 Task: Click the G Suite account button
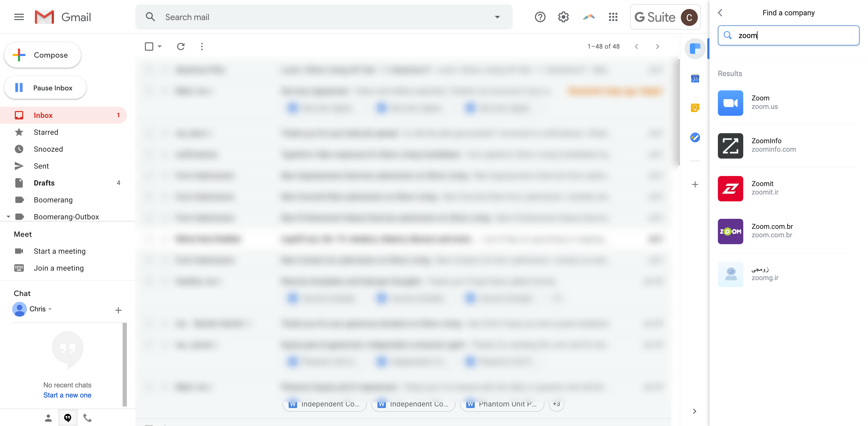click(665, 17)
